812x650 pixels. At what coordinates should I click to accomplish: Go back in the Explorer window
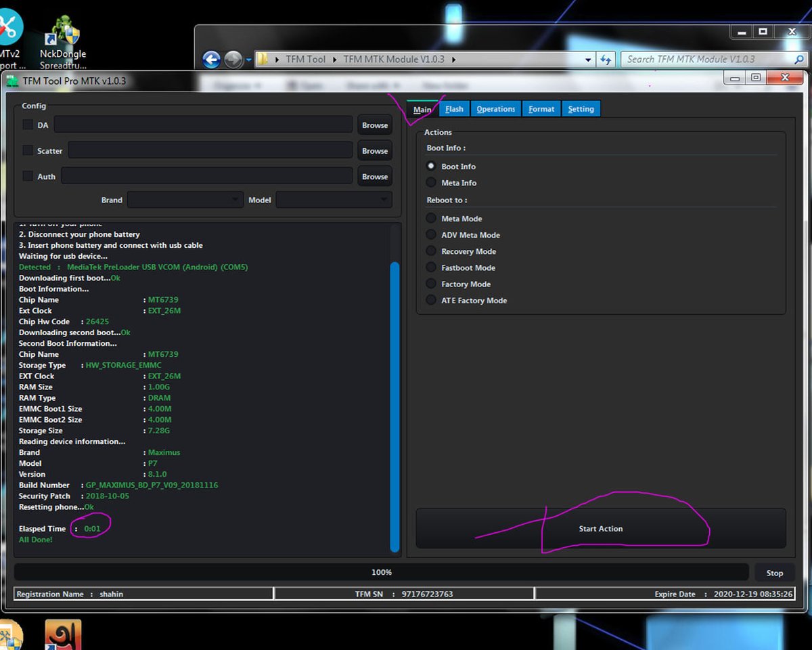[x=212, y=60]
